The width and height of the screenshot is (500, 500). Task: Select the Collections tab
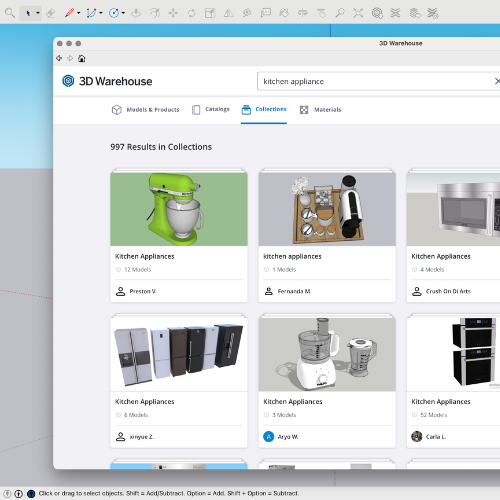pyautogui.click(x=264, y=109)
